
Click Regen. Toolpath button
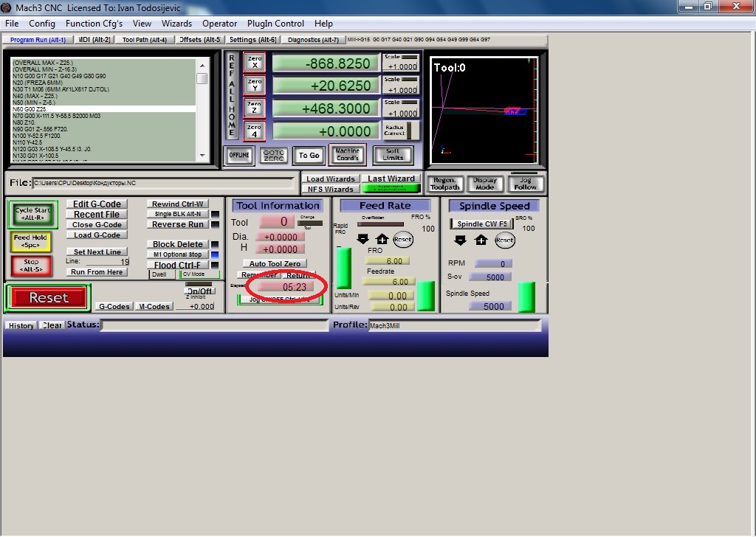[x=445, y=184]
